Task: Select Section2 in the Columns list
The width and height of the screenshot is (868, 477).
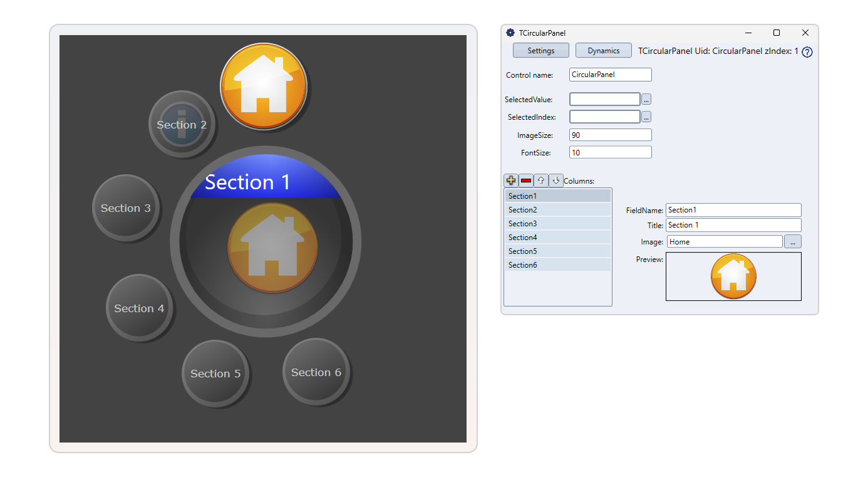Action: click(557, 210)
